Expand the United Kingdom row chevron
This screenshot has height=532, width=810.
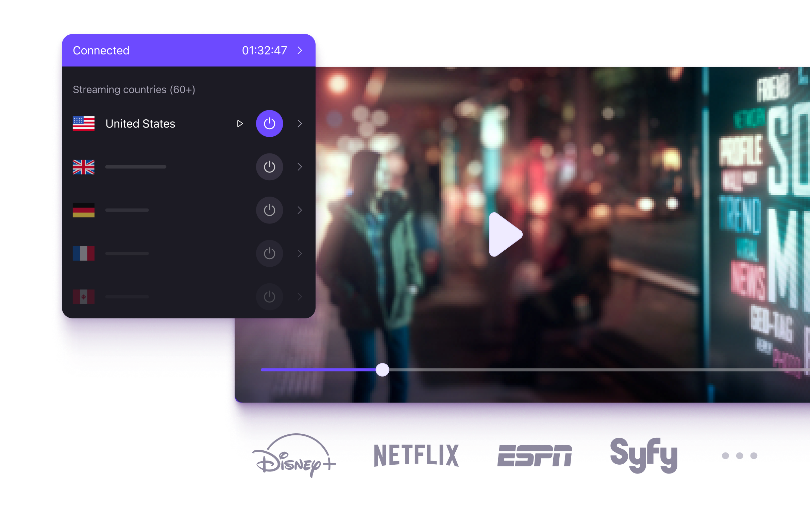300,167
